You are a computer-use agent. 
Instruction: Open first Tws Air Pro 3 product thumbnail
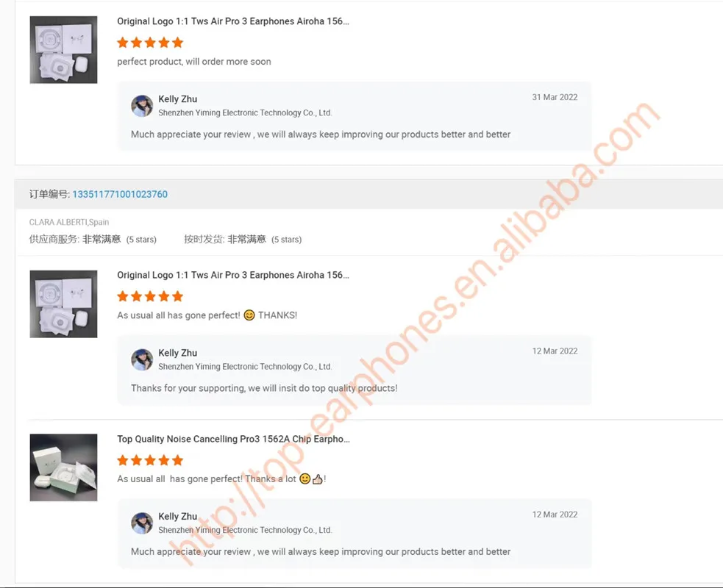point(64,50)
